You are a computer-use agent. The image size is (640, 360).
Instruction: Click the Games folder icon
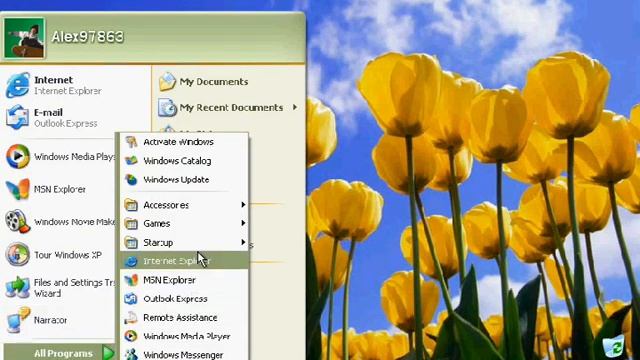click(x=131, y=224)
